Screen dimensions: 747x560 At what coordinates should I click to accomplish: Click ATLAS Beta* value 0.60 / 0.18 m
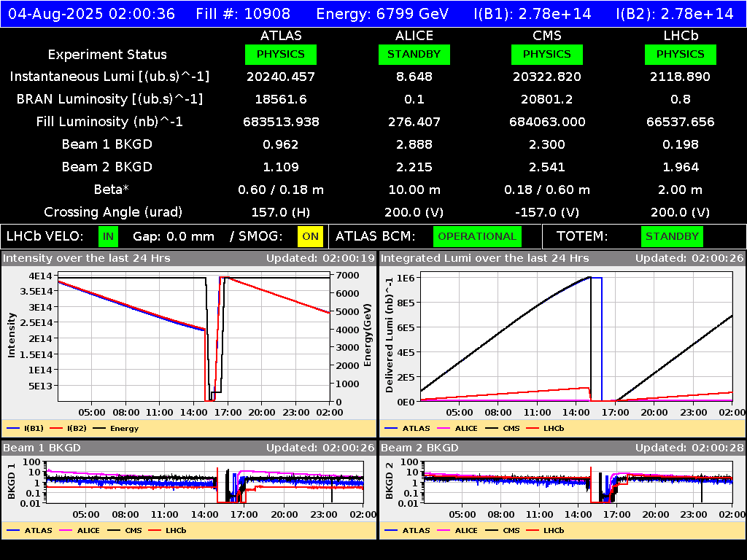click(x=281, y=190)
